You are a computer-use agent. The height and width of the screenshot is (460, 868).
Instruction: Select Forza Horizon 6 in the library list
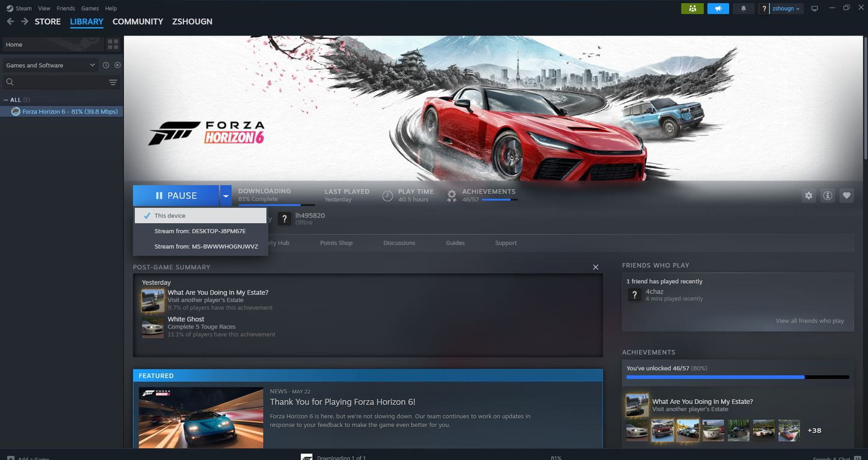(62, 111)
